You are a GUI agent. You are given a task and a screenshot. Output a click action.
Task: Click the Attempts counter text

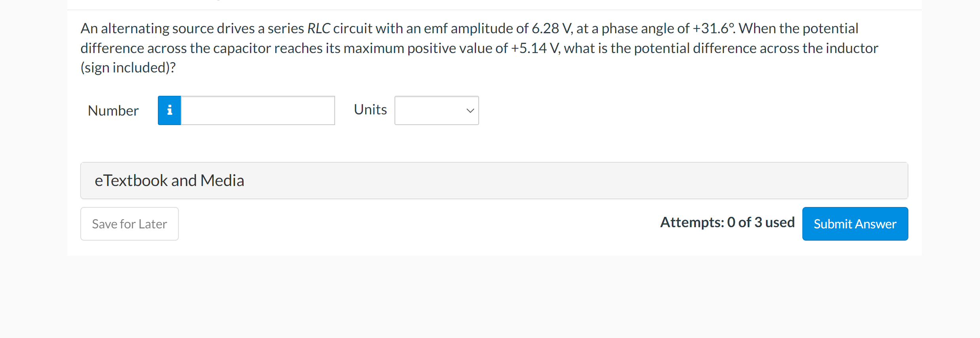point(727,222)
